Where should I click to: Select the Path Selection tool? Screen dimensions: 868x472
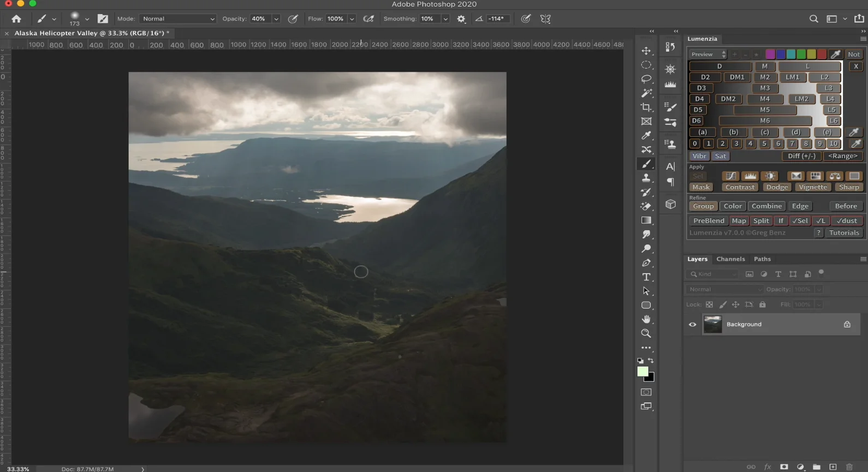[x=646, y=291]
